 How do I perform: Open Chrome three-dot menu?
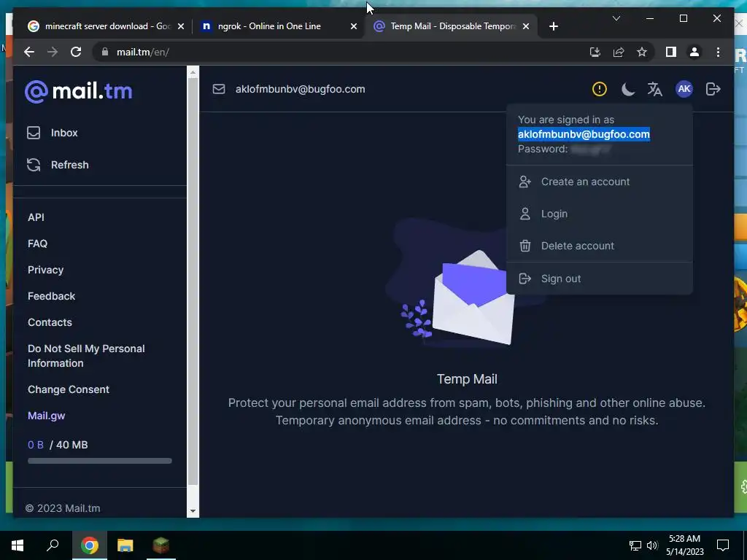tap(718, 52)
